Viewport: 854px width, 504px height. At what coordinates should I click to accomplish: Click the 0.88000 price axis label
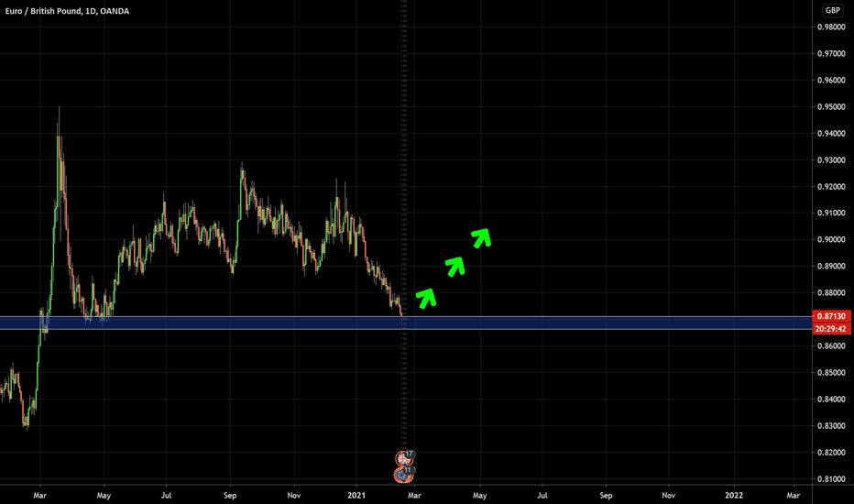coord(831,292)
